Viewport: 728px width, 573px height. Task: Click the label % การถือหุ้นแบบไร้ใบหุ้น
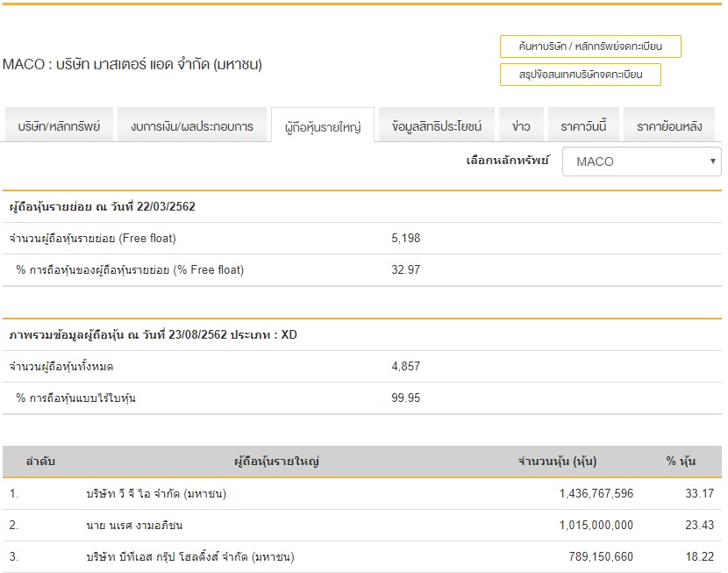tap(75, 398)
